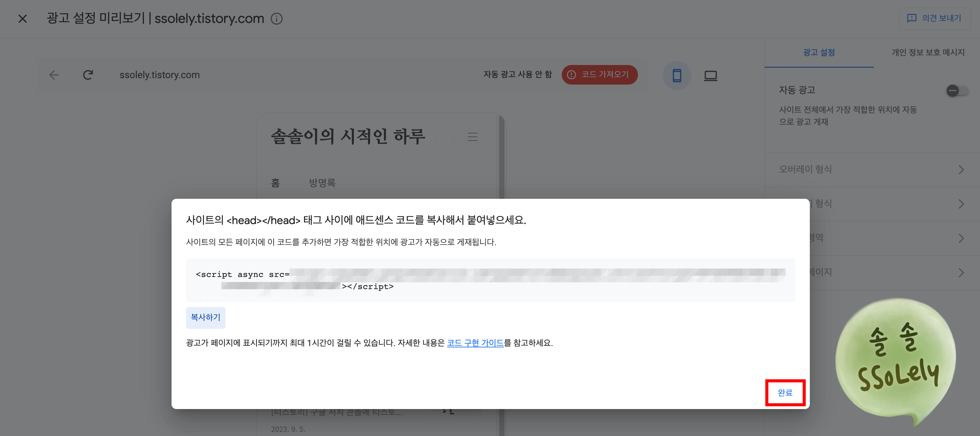Open the 코드 구현 가이드 link
Viewport: 980px width, 436px height.
[475, 343]
